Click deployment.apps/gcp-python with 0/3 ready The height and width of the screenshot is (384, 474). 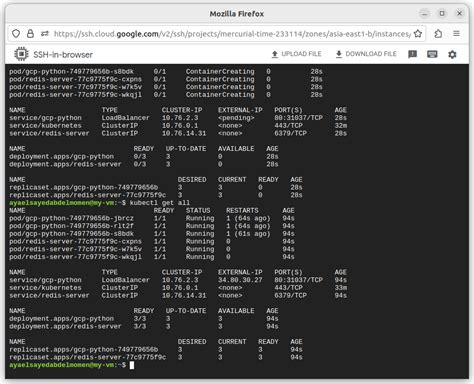click(61, 156)
